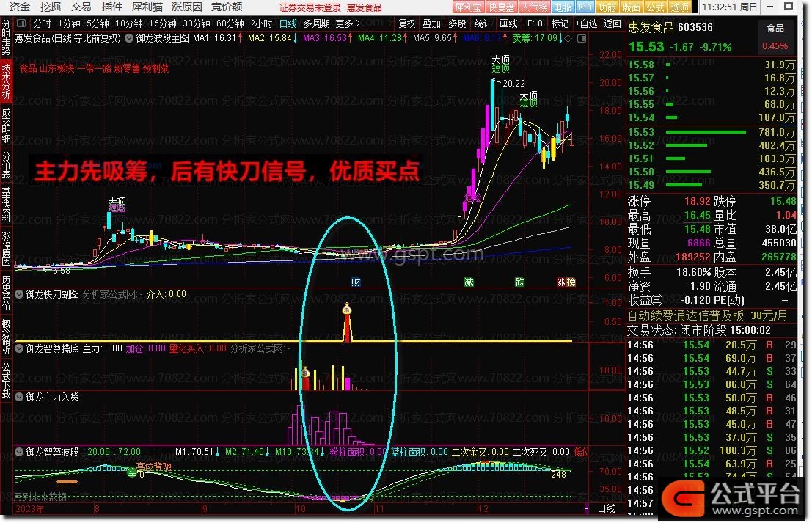Click the green 空 signal badge in 御龙智尊波段
This screenshot has width=812, height=523.
[133, 472]
